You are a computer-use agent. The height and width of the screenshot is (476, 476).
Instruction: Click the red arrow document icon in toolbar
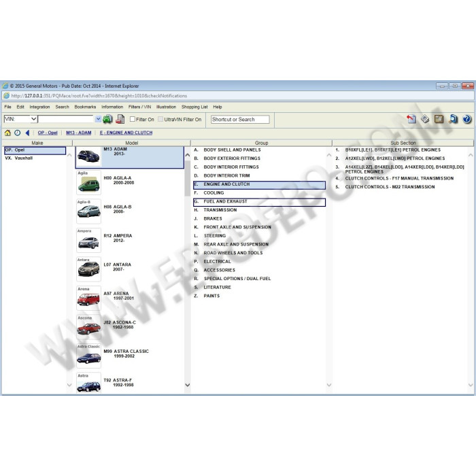point(411,119)
